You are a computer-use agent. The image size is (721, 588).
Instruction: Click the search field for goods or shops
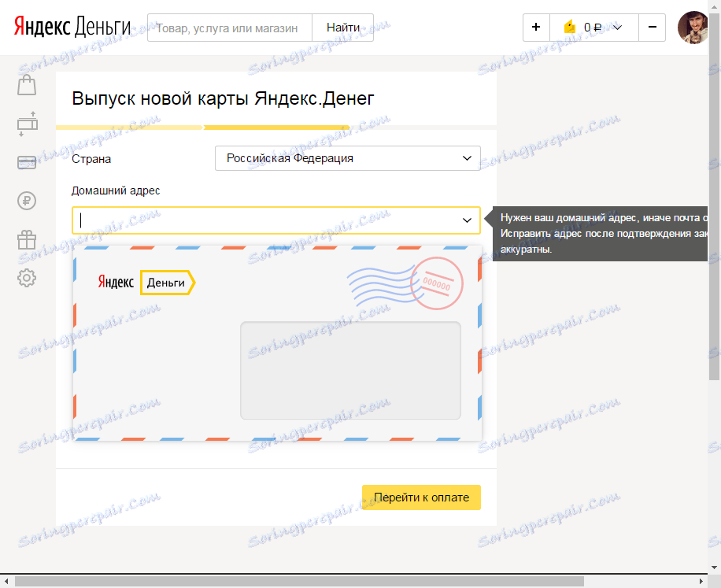point(230,28)
